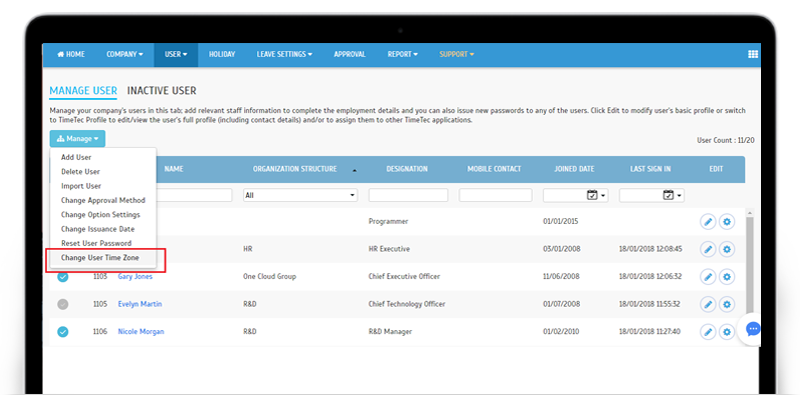The height and width of the screenshot is (395, 800).
Task: Click Chief Technology Officer designation cell
Action: coord(407,304)
